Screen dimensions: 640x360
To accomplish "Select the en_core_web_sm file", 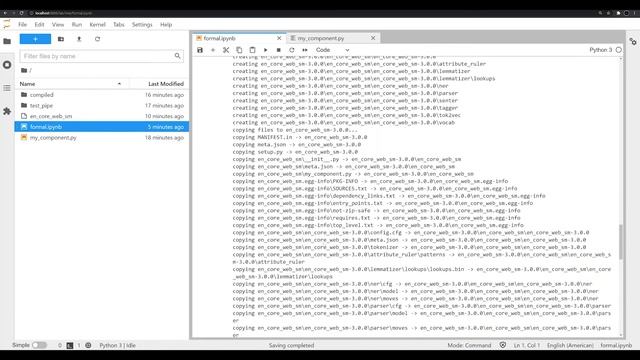I will 102,116.
